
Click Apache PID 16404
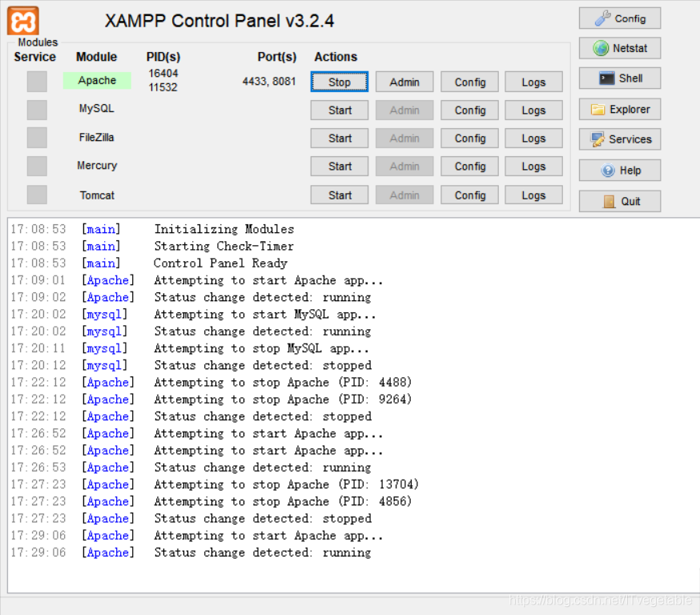point(163,73)
